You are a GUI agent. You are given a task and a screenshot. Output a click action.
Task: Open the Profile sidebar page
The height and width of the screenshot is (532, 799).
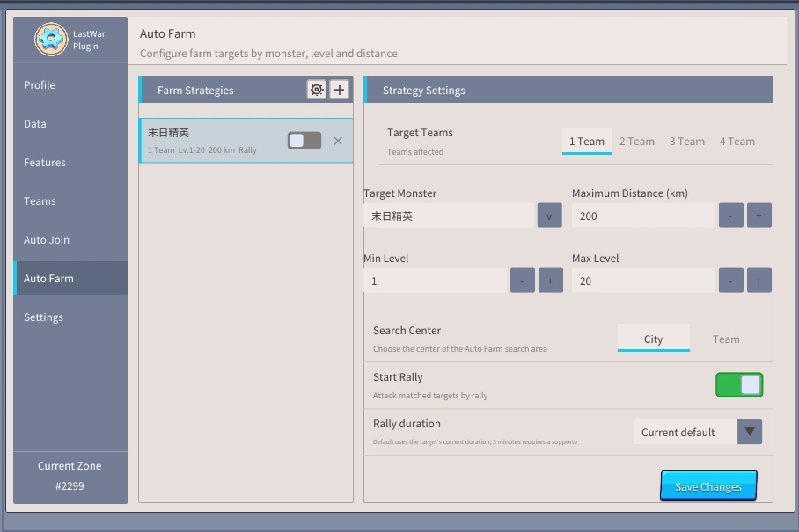coord(70,85)
